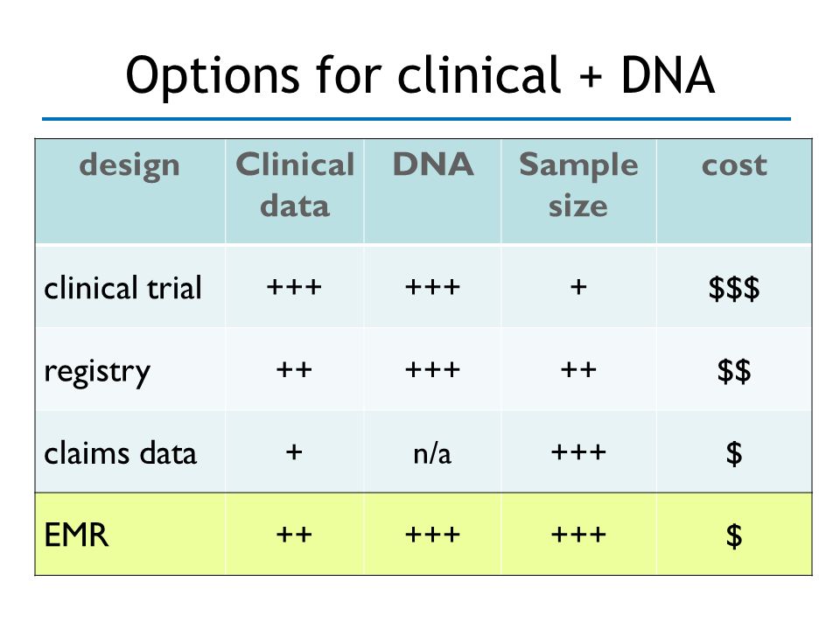Select the '$' cost cell in EMR row
The height and width of the screenshot is (630, 840).
tap(734, 535)
